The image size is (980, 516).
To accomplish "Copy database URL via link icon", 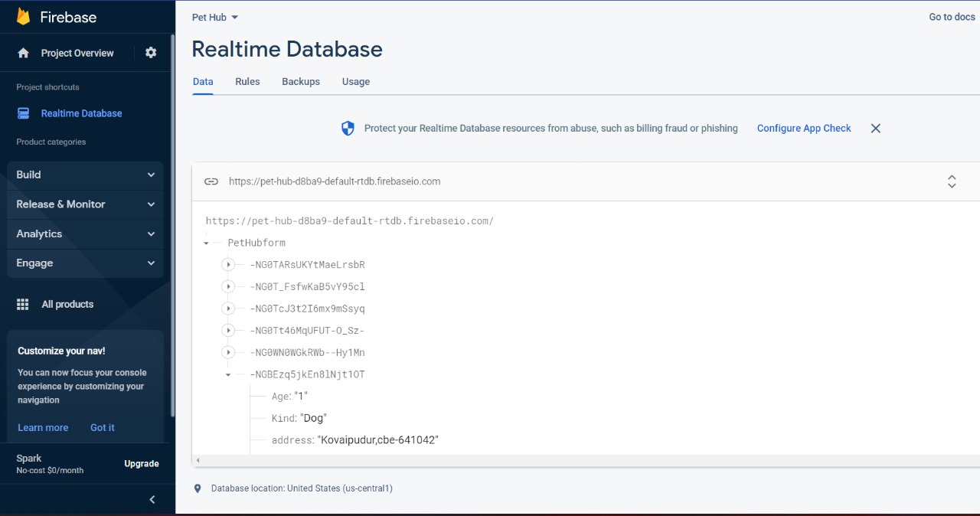I will point(211,181).
